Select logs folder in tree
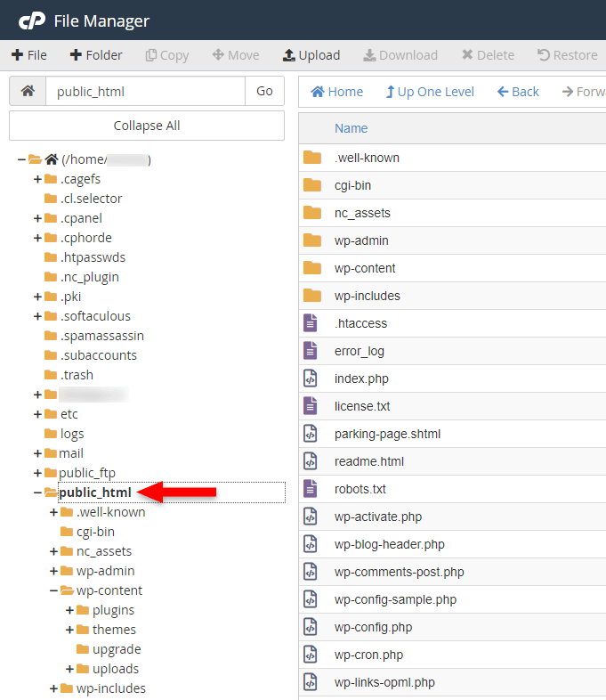The height and width of the screenshot is (700, 606). [72, 434]
